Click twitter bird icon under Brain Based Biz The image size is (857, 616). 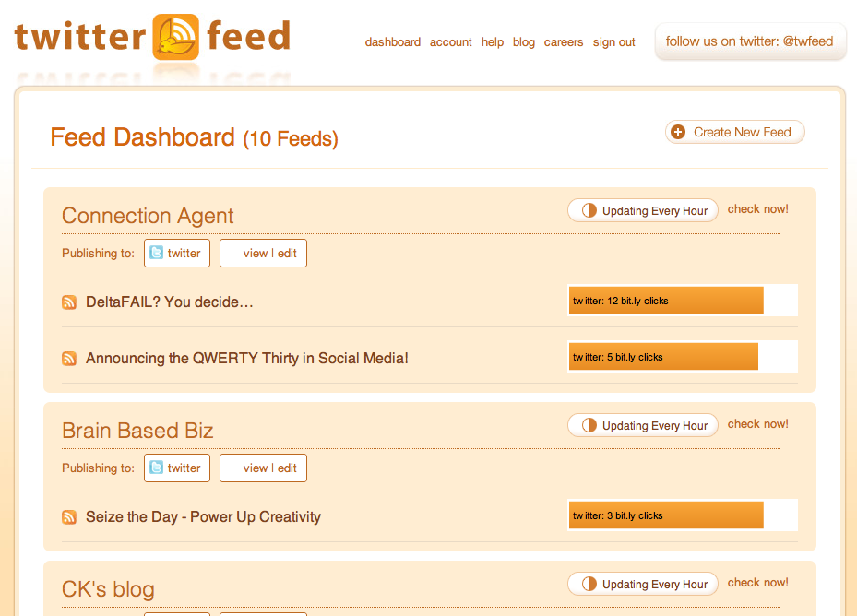pyautogui.click(x=156, y=468)
